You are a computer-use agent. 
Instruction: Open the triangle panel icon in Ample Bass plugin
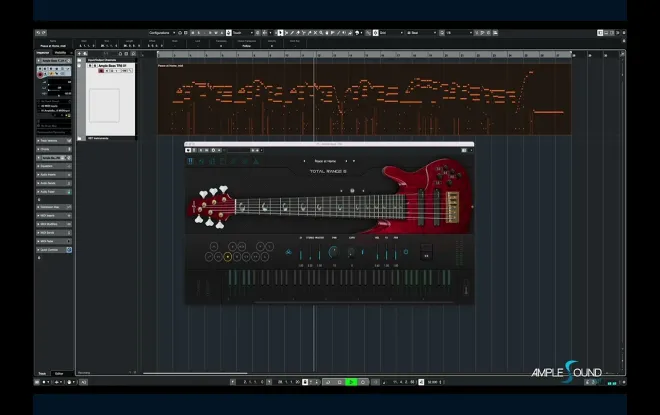pos(256,161)
